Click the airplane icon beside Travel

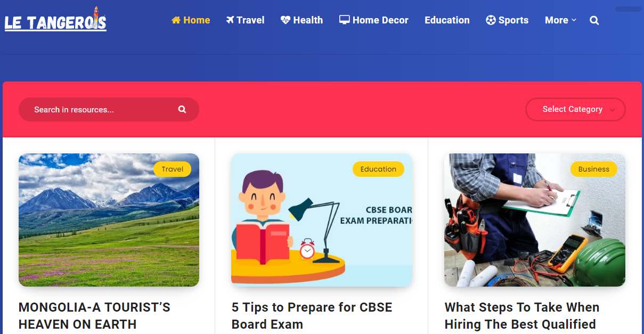pos(230,20)
